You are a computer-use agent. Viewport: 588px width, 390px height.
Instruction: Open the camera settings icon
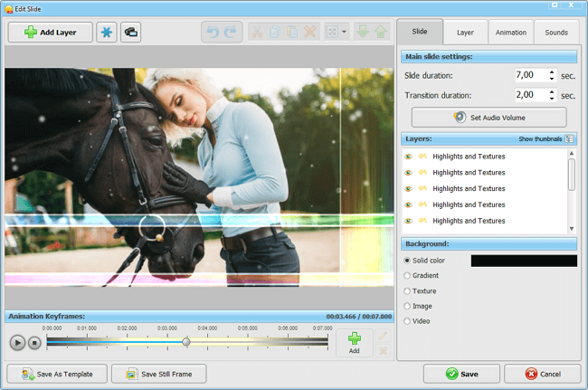130,33
